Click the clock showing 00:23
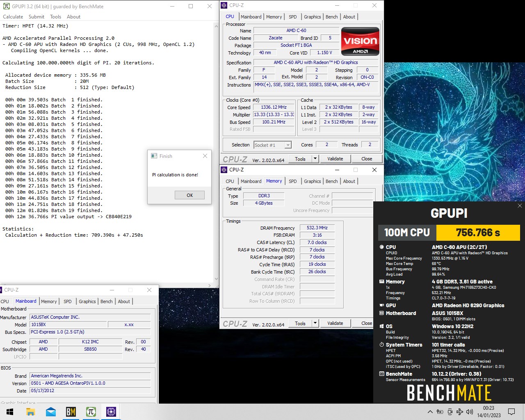This screenshot has height=420, width=525. coord(488,408)
